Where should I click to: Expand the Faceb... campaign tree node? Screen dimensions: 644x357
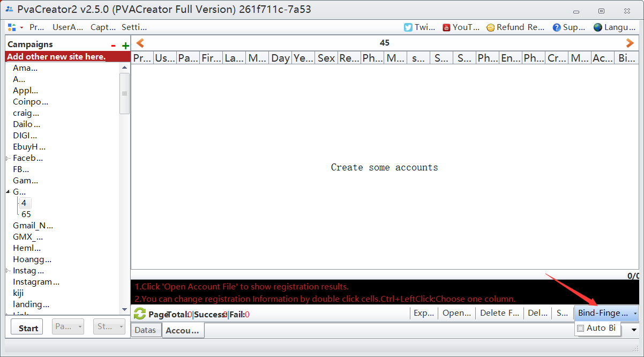8,158
